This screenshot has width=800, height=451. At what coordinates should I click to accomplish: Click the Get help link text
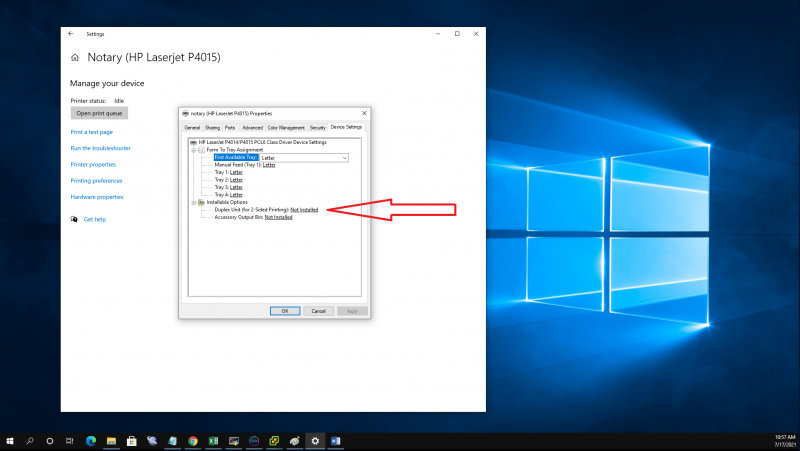pos(95,219)
